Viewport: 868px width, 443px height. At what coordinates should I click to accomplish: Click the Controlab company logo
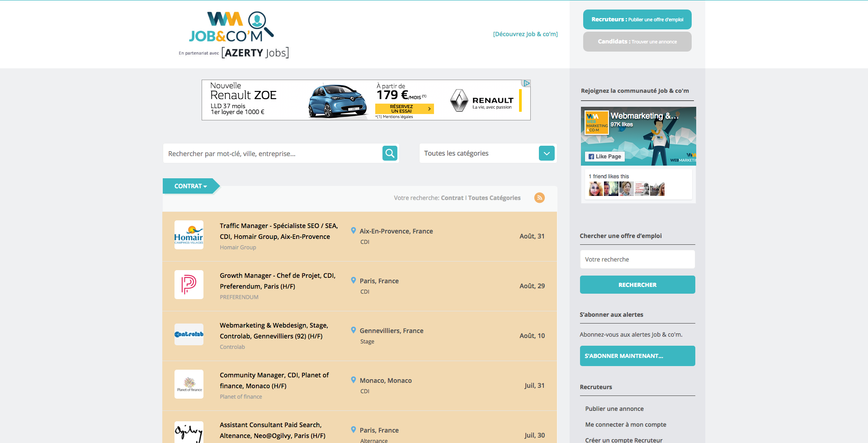coord(189,334)
